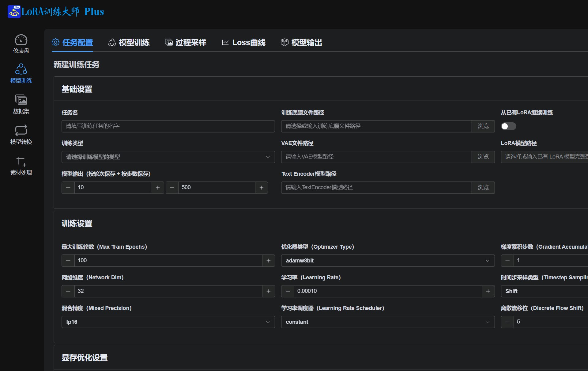Toggle 从已有LoRA继续训练 switch

tap(508, 126)
